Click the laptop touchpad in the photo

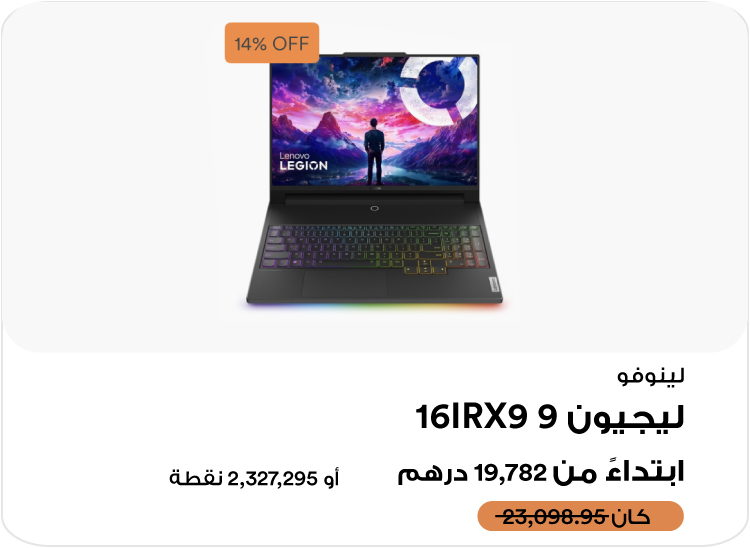point(344,285)
